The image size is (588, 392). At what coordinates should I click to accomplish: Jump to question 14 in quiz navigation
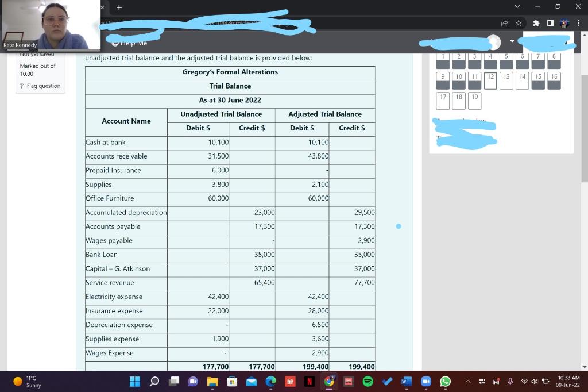[x=523, y=80]
